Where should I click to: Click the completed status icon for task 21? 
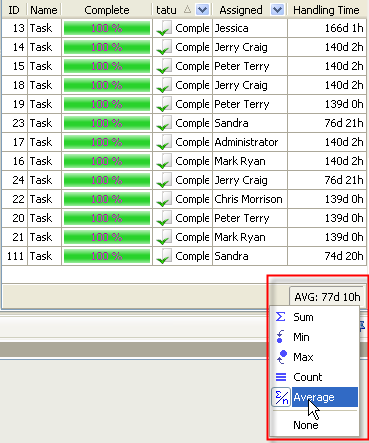coord(164,237)
